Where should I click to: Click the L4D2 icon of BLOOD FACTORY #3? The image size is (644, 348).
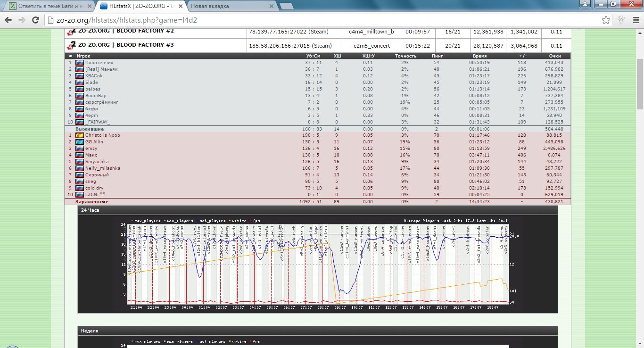click(71, 45)
